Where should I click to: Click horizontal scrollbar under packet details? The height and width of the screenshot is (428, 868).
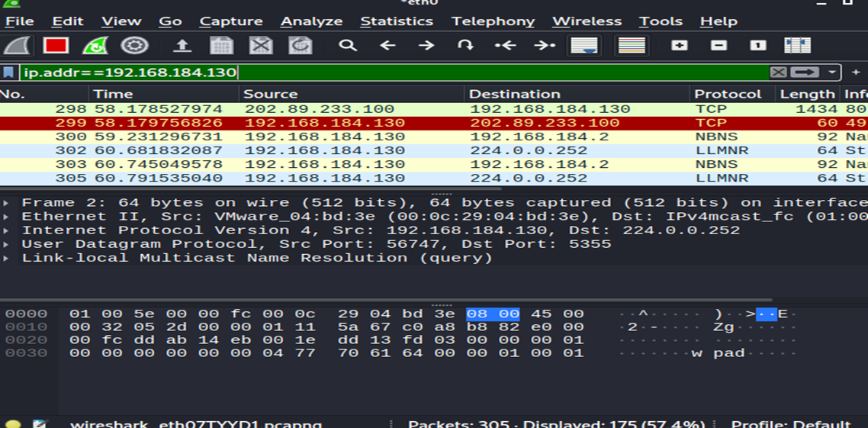coord(386,300)
